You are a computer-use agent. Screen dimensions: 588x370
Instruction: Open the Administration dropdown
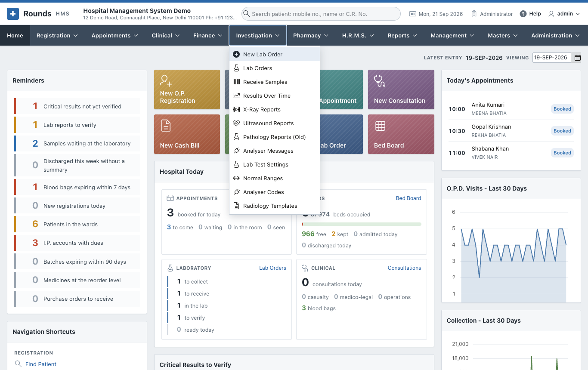click(x=556, y=35)
